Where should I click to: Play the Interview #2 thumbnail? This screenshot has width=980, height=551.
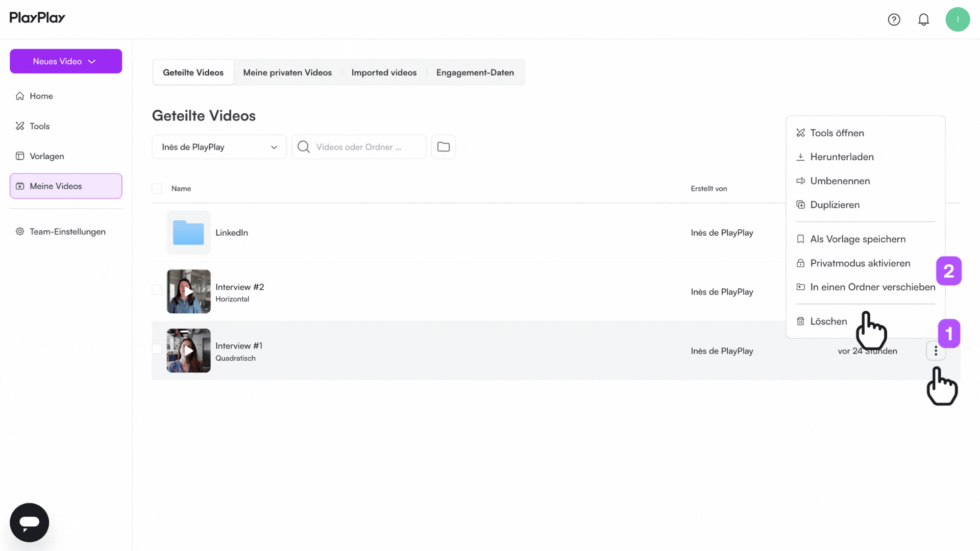[x=188, y=291]
